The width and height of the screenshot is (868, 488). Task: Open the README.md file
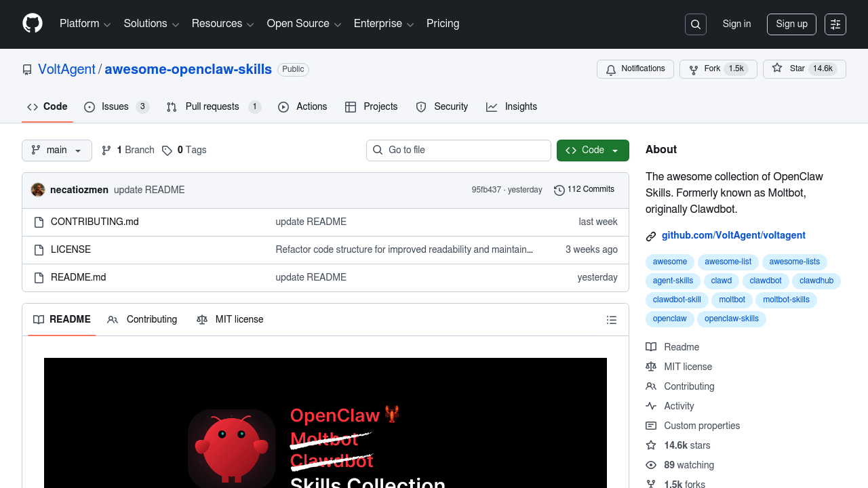click(x=79, y=277)
